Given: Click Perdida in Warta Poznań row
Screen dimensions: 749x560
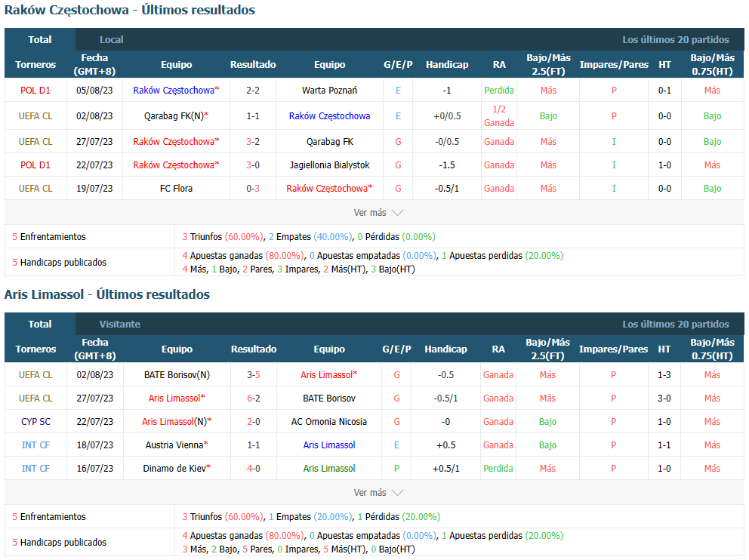Looking at the screenshot, I should click(x=498, y=91).
